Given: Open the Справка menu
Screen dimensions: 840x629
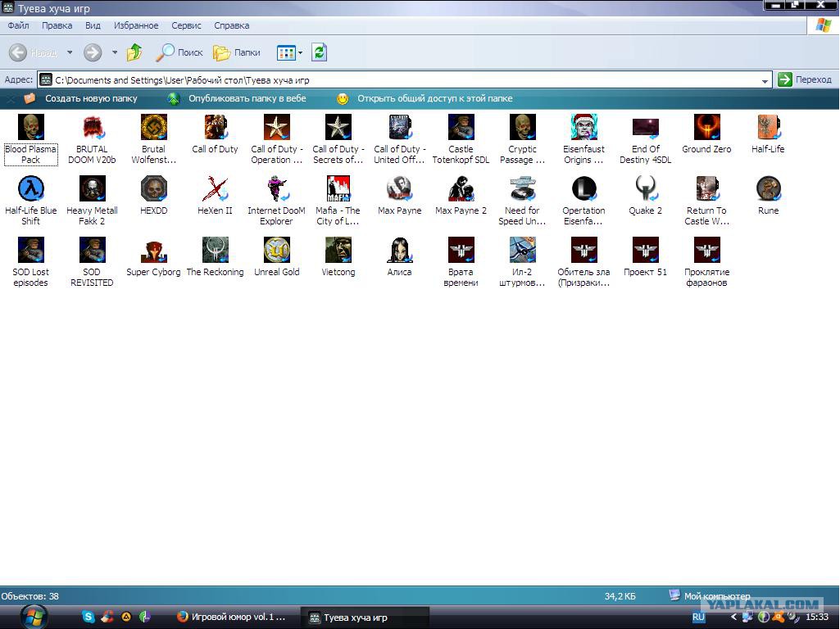Looking at the screenshot, I should (231, 25).
